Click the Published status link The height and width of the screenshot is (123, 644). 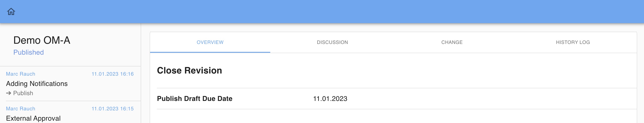click(x=28, y=52)
